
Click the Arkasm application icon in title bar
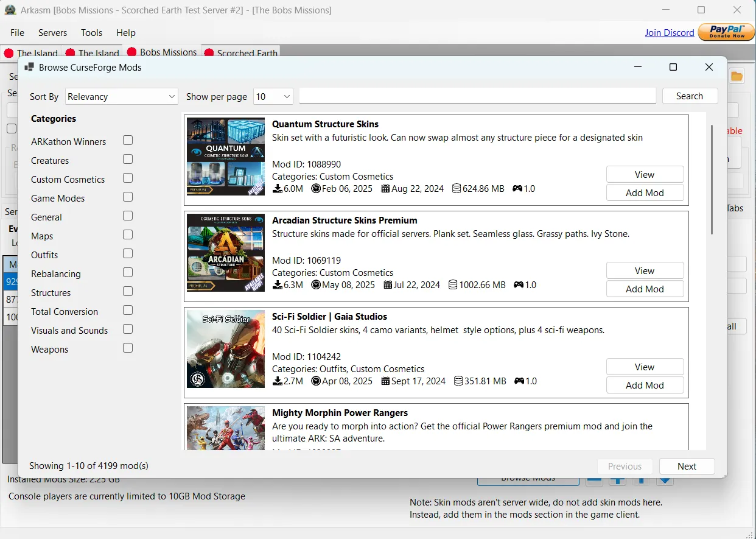10,10
